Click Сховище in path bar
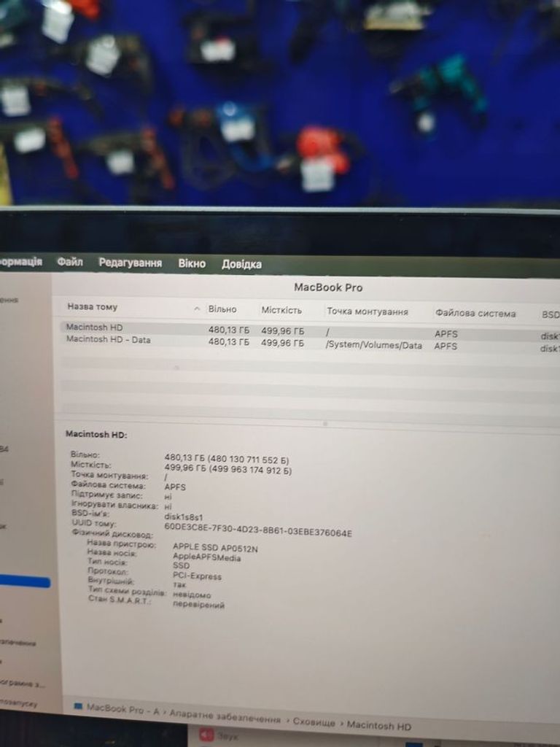560x747 pixels. 314,721
